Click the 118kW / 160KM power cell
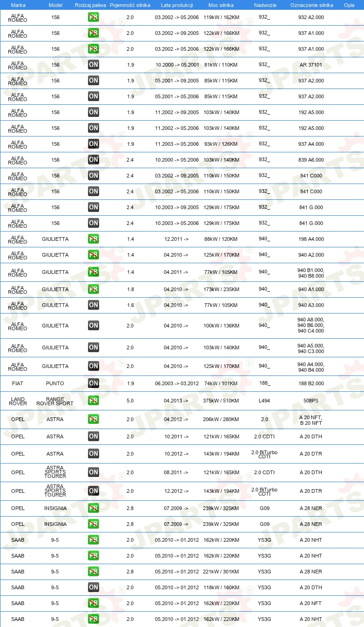 221,587
